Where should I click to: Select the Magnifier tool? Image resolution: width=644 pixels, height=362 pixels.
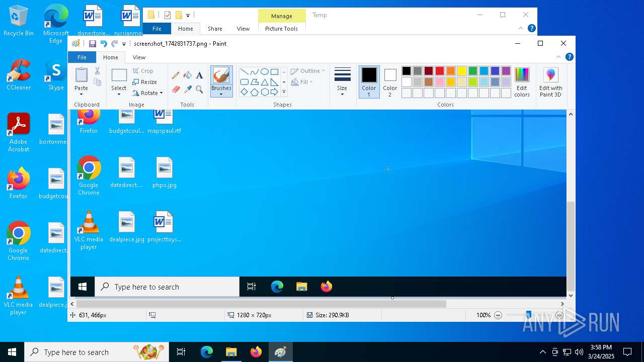pos(199,89)
